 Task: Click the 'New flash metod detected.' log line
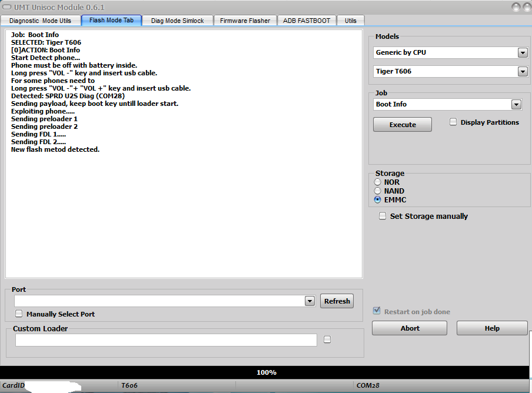click(x=55, y=149)
